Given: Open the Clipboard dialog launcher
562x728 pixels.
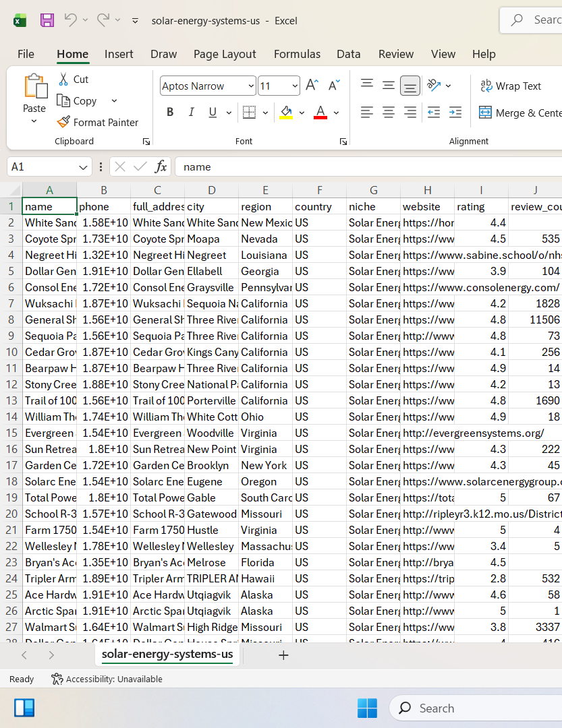Looking at the screenshot, I should 146,142.
